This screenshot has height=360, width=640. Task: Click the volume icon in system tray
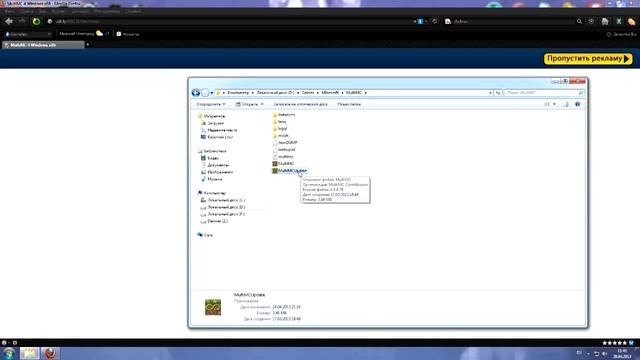pyautogui.click(x=604, y=353)
